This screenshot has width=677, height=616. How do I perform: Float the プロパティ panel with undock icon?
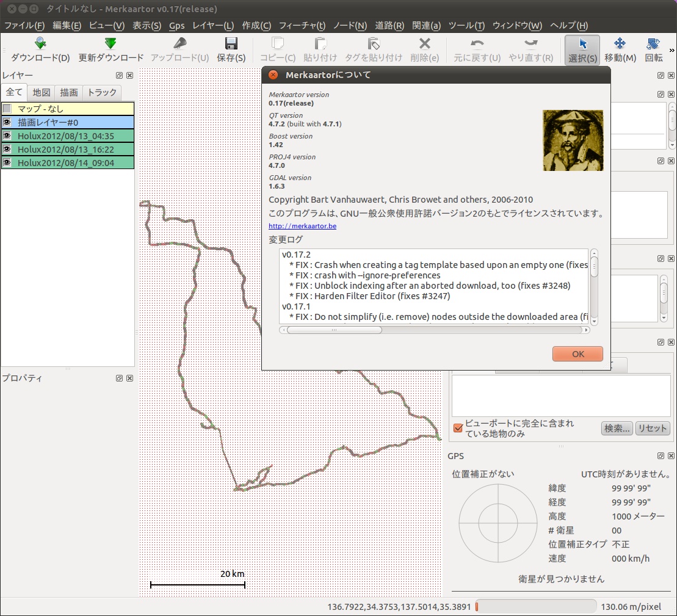point(120,378)
